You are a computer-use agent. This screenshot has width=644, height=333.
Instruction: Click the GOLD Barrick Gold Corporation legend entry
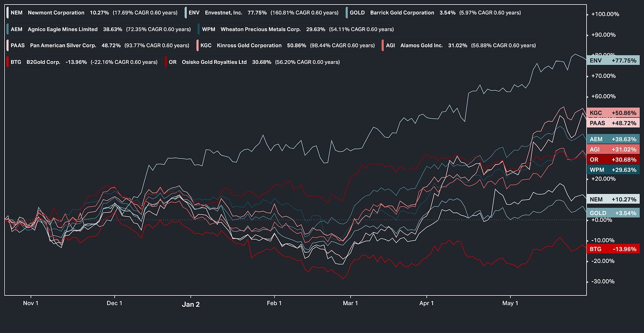tap(434, 13)
